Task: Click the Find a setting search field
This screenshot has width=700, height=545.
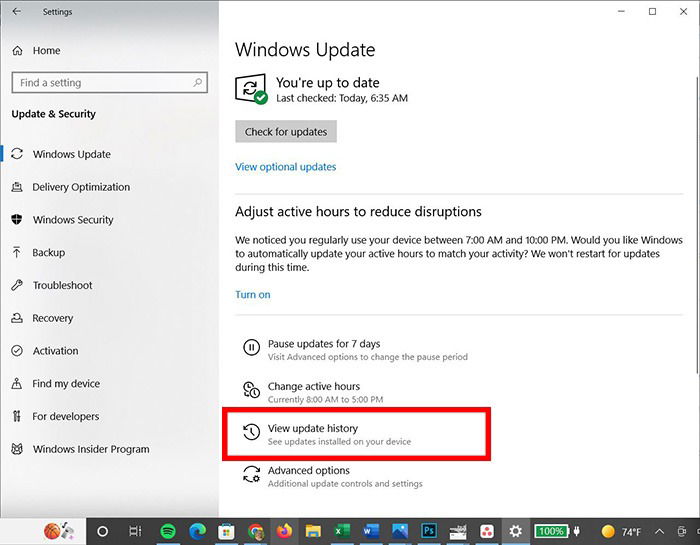Action: pyautogui.click(x=110, y=83)
